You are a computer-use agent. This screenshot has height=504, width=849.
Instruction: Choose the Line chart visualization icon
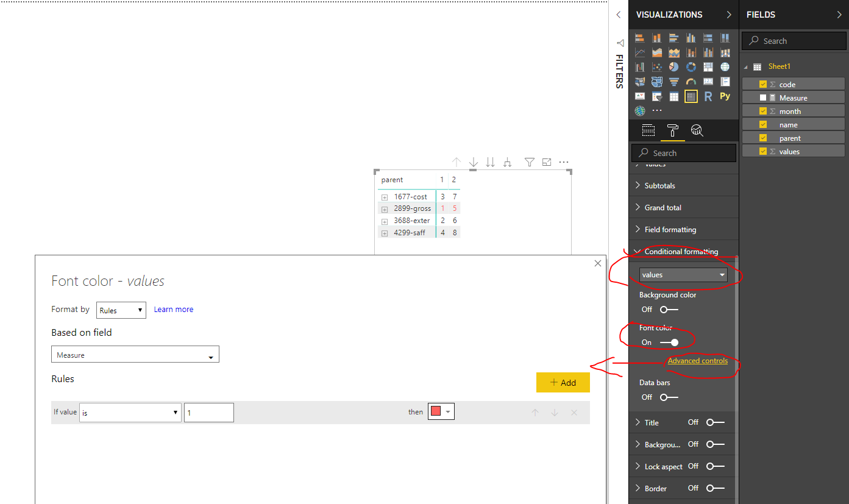pyautogui.click(x=640, y=52)
